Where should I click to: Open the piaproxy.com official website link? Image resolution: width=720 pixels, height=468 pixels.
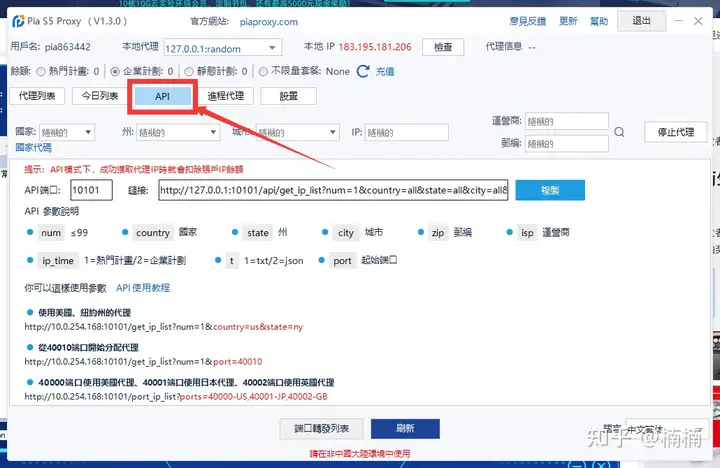tap(269, 22)
